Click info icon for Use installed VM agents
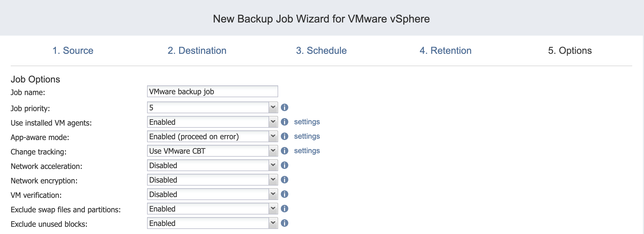Screen dimensions: 644x234 285,122
